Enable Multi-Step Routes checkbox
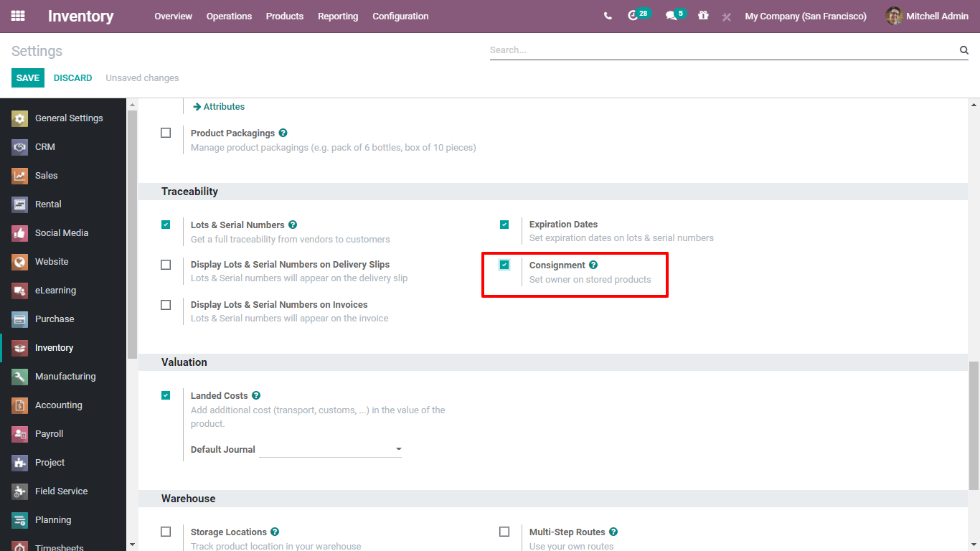Viewport: 980px width, 551px height. pos(504,532)
